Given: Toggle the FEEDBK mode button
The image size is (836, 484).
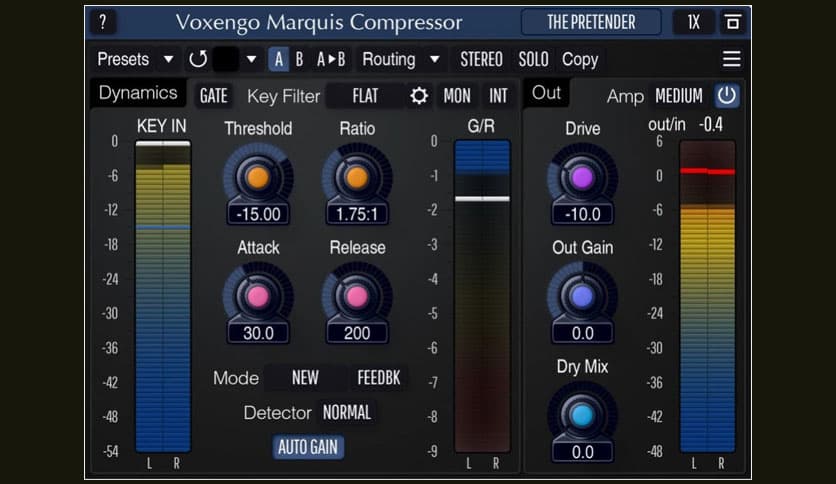Looking at the screenshot, I should point(379,378).
